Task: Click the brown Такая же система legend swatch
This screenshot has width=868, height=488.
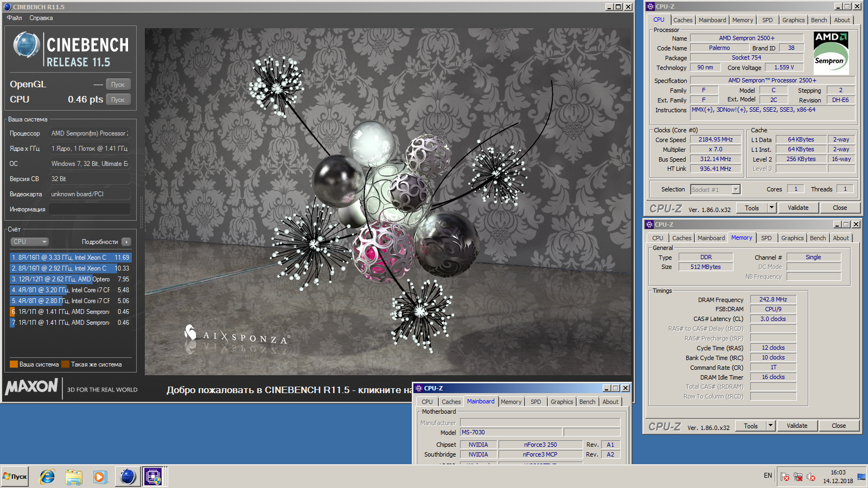Action: point(66,364)
